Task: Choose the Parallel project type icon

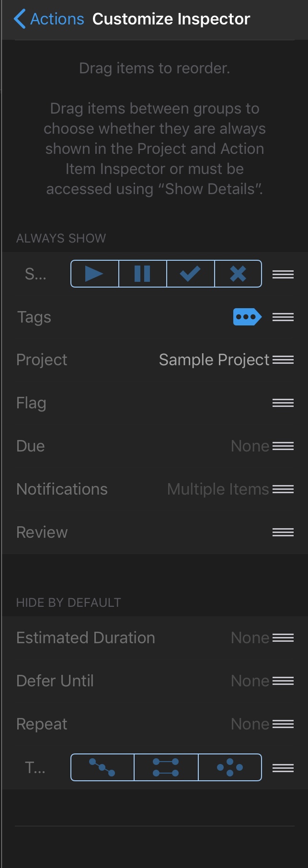Action: (166, 767)
